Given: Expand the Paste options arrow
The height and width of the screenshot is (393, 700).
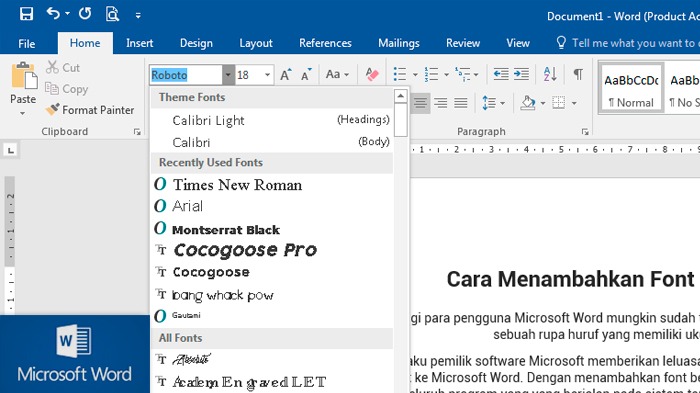Looking at the screenshot, I should [x=23, y=113].
